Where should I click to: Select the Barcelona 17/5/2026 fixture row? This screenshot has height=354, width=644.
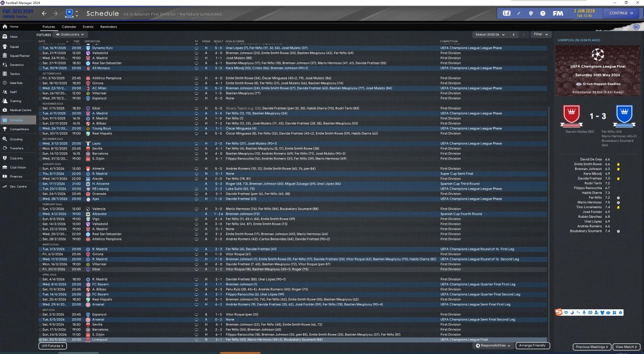click(x=292, y=330)
